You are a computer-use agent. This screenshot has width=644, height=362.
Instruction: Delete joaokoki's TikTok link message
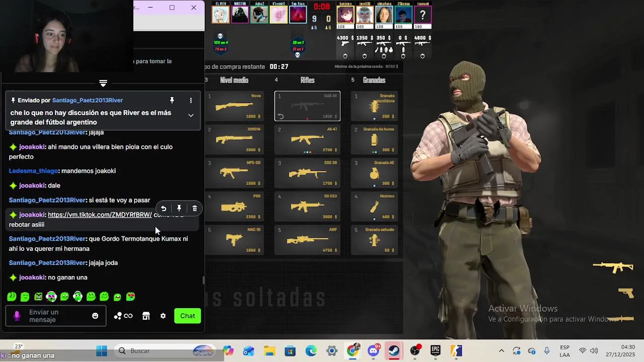tap(195, 209)
